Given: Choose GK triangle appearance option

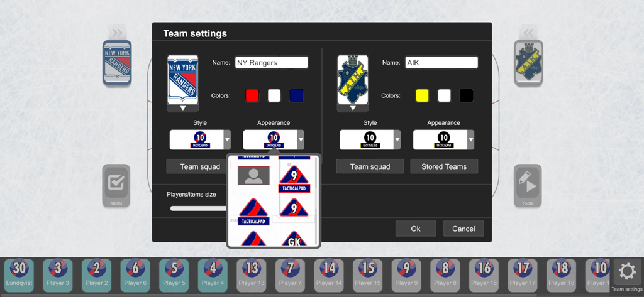Looking at the screenshot, I should tap(294, 239).
